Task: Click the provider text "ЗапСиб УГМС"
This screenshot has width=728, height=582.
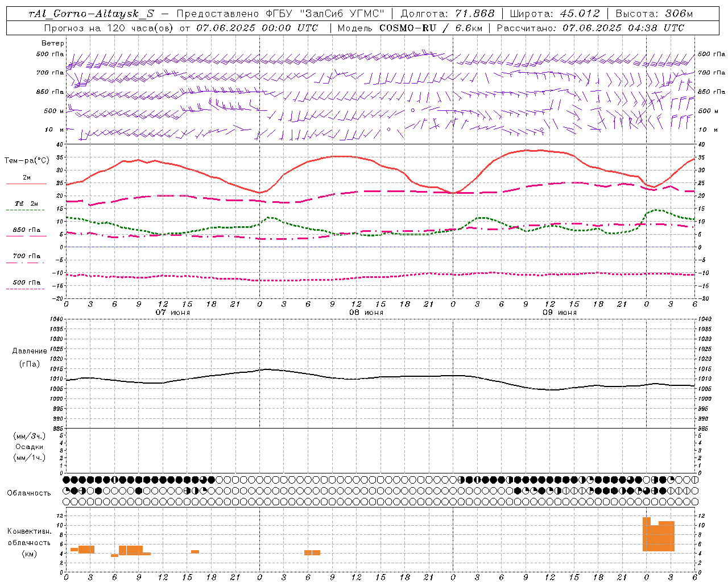Action: [x=343, y=14]
